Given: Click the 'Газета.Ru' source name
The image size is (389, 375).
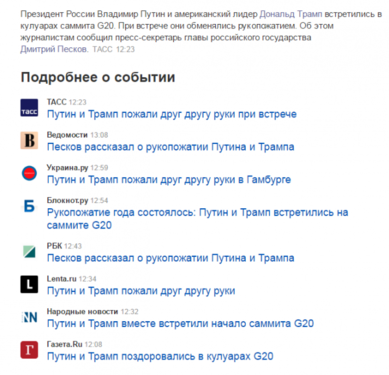Looking at the screenshot, I should [65, 344].
